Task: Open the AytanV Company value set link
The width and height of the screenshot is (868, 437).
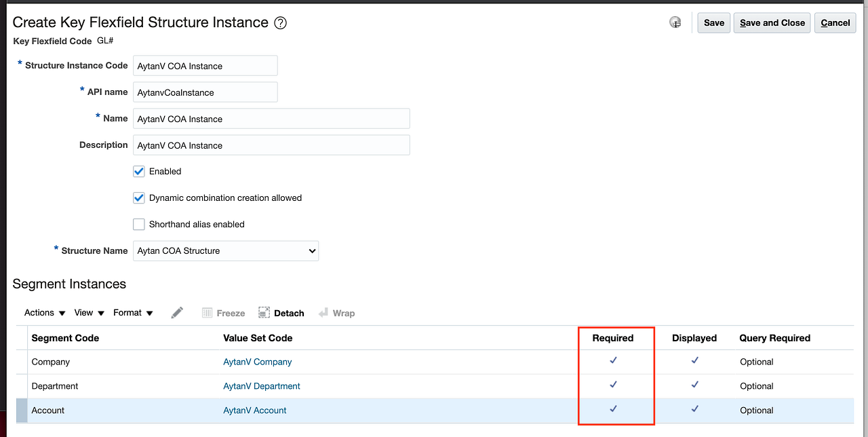Action: pyautogui.click(x=257, y=362)
